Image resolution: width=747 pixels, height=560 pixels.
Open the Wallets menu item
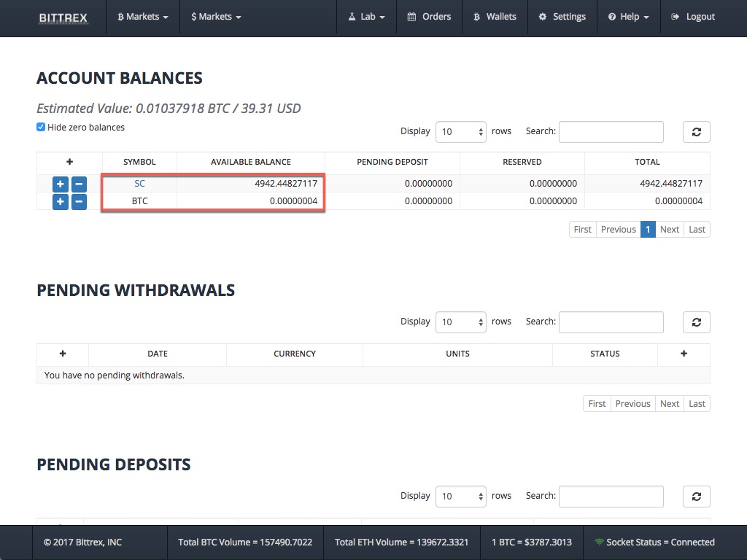pos(495,17)
